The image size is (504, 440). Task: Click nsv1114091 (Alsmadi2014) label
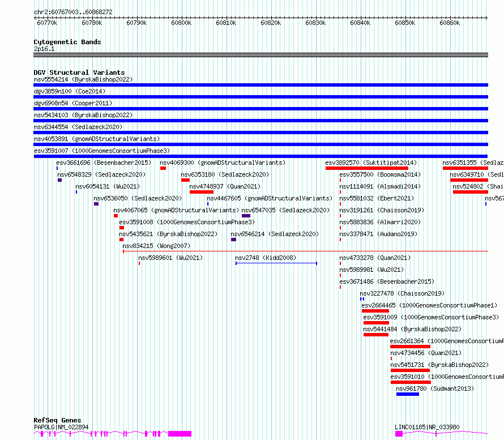tap(380, 186)
